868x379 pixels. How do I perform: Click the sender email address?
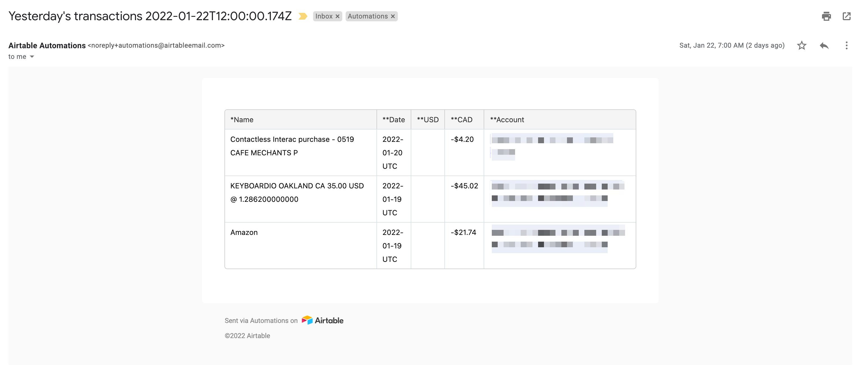click(x=156, y=45)
